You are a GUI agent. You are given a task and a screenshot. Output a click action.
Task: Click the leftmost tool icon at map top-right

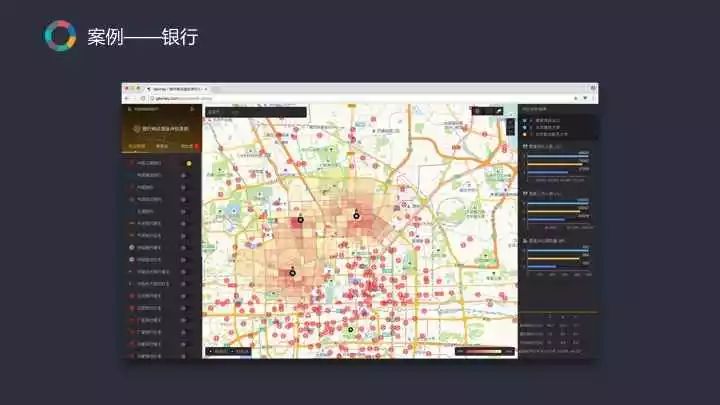[476, 110]
